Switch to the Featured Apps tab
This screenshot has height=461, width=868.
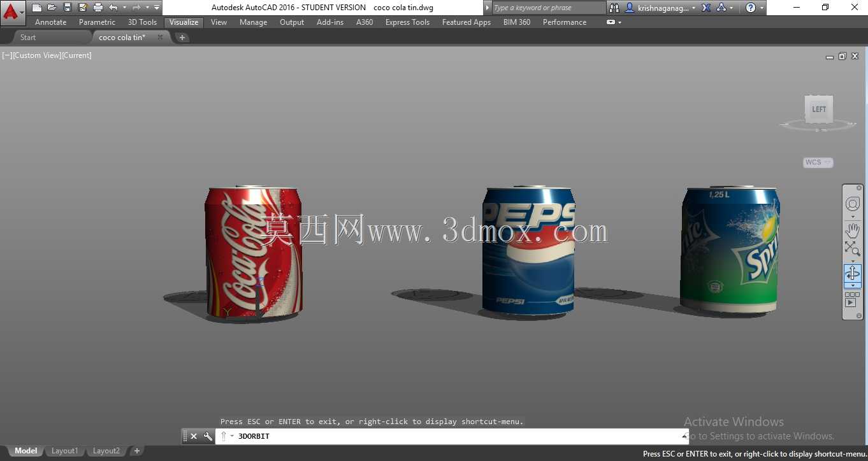467,22
